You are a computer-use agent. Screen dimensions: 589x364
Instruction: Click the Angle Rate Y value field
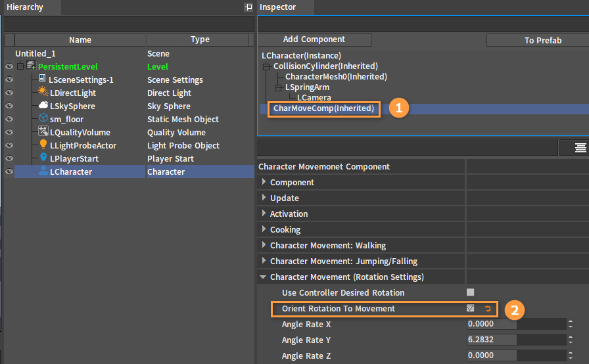click(x=517, y=340)
